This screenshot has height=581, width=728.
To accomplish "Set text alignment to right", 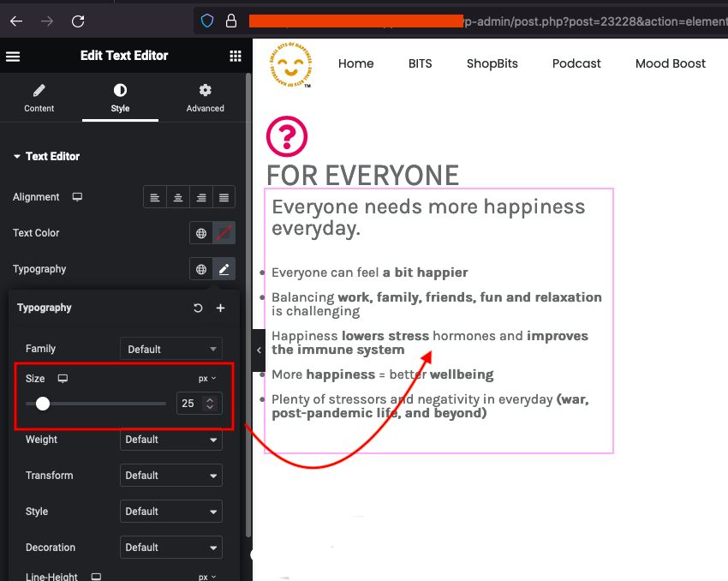I will pos(201,197).
